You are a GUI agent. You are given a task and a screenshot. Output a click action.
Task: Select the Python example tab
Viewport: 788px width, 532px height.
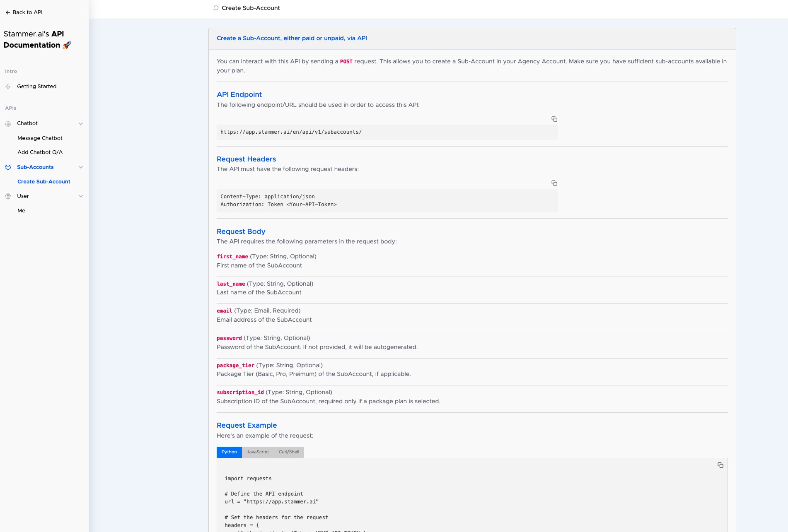[229, 452]
